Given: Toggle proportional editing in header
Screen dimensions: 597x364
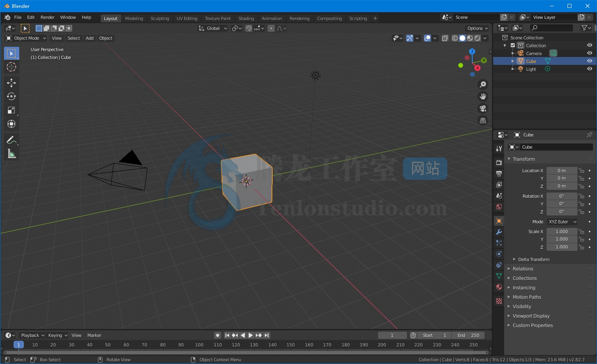Looking at the screenshot, I should point(271,28).
